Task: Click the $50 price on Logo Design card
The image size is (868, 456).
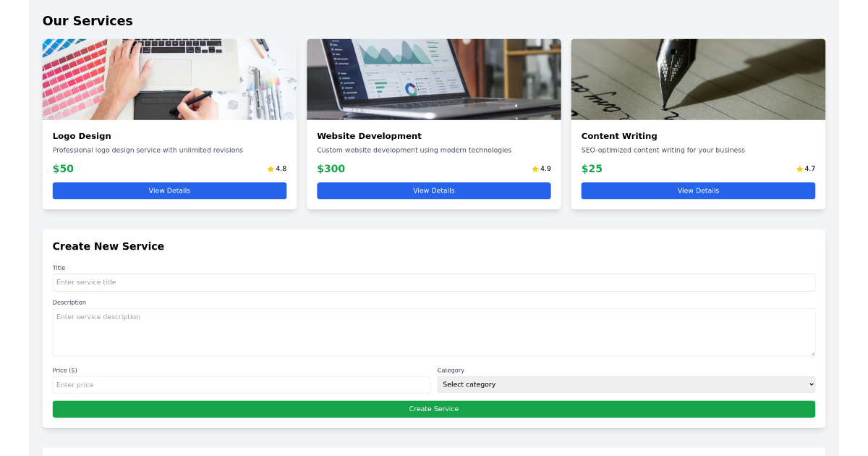Action: 61,168
